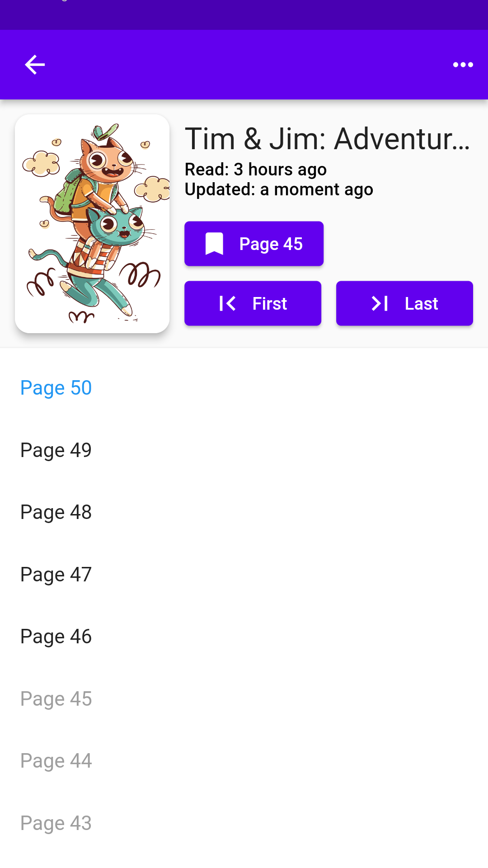Image resolution: width=488 pixels, height=868 pixels.
Task: Open the three-dot overflow menu
Action: point(463,65)
